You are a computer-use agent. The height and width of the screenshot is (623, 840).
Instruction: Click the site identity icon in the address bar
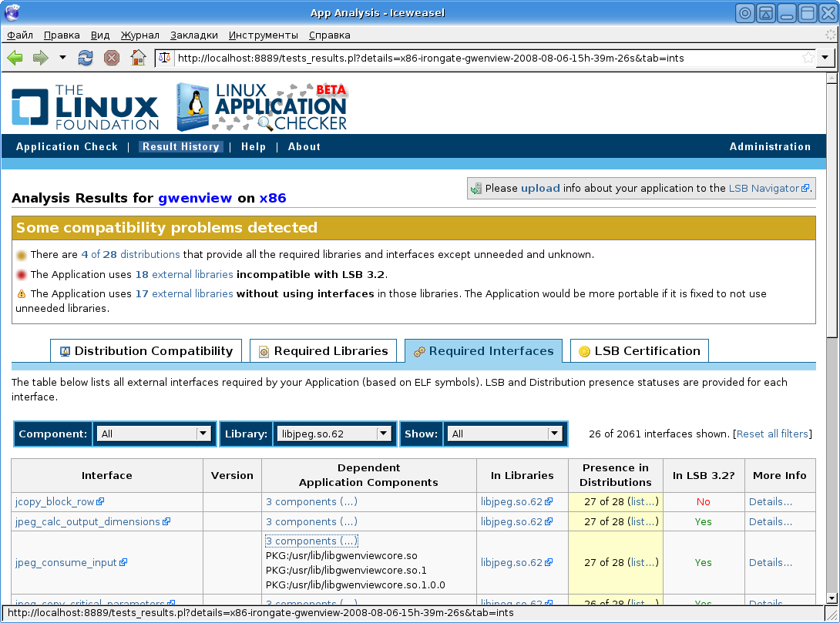[x=164, y=58]
